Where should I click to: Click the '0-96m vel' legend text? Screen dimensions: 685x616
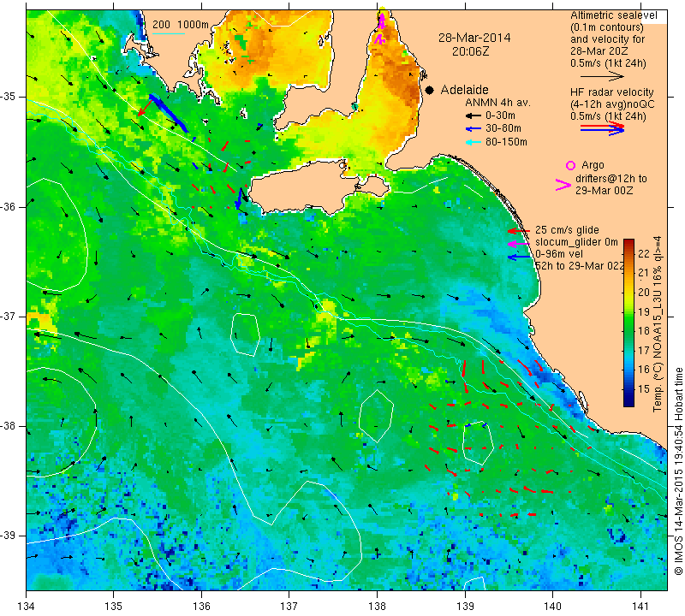pos(559,254)
